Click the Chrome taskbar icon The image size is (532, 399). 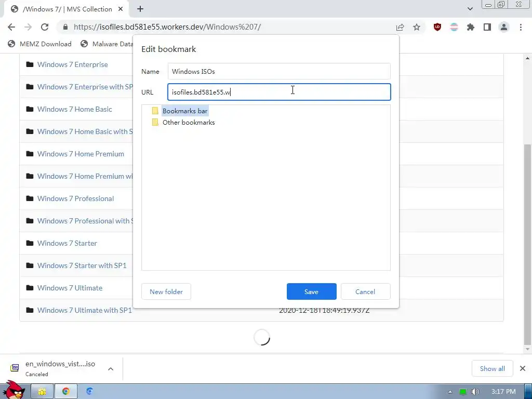tap(66, 392)
